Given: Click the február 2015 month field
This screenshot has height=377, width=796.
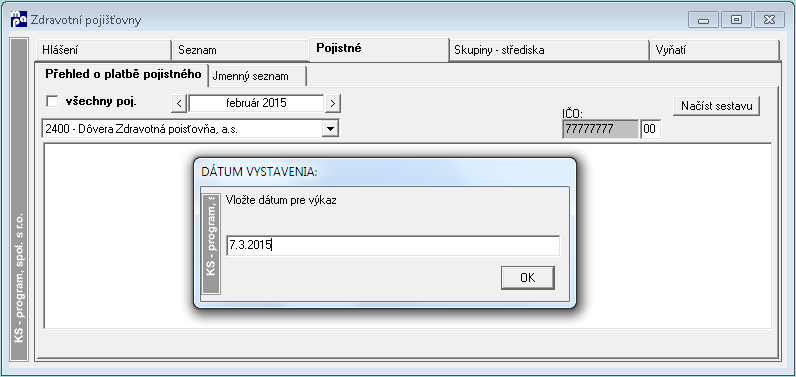Looking at the screenshot, I should (256, 104).
